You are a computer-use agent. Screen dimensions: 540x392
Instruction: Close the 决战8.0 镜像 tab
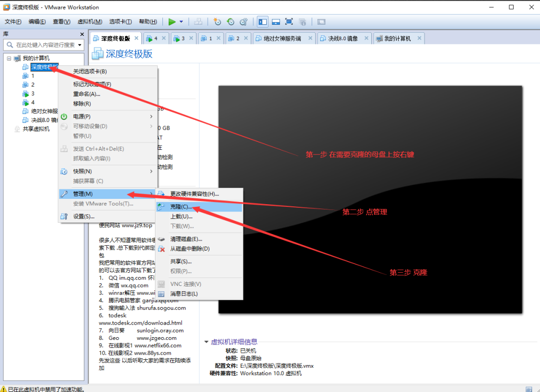pos(367,38)
